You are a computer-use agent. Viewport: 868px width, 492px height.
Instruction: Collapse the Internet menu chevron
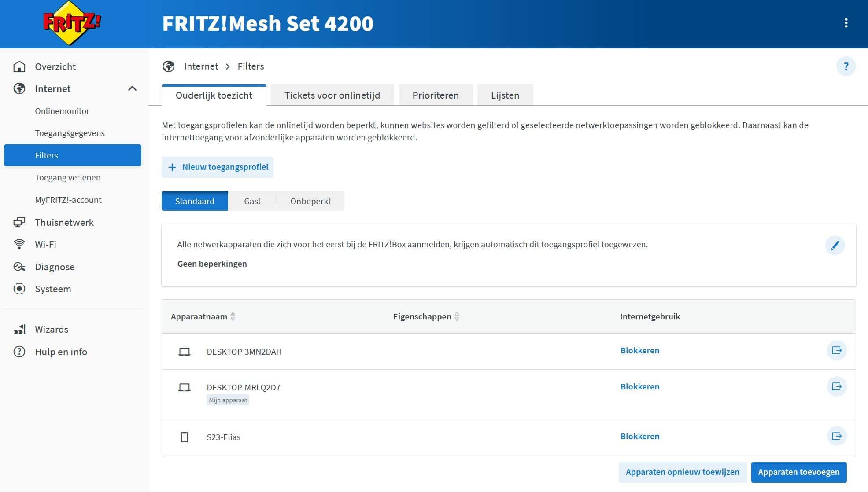tap(132, 88)
